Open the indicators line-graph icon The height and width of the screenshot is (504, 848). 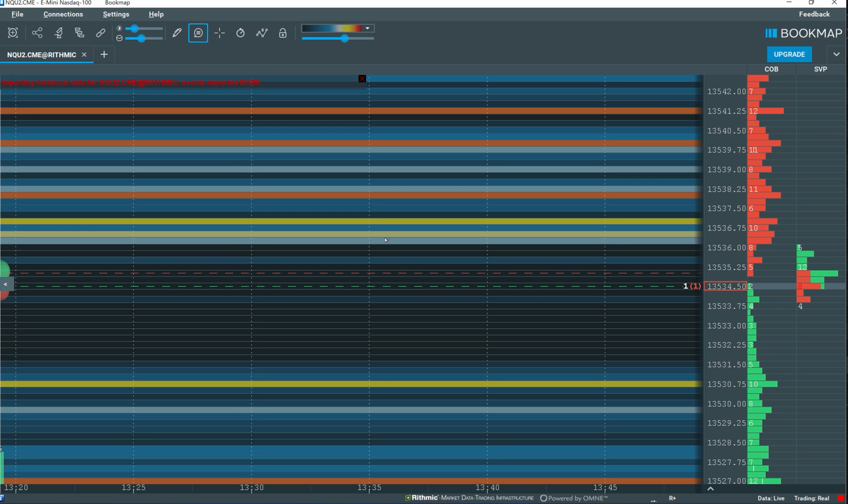261,33
